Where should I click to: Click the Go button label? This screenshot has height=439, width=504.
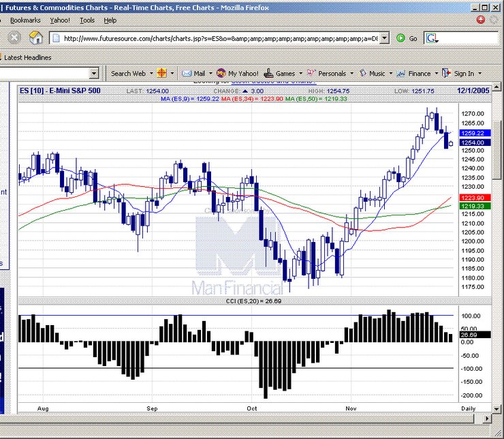413,39
